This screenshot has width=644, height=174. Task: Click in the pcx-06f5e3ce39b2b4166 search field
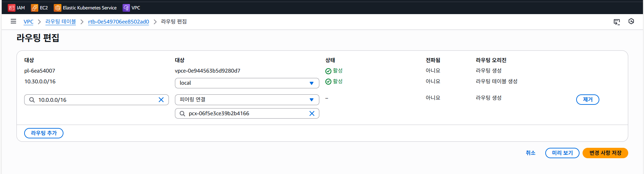(247, 114)
